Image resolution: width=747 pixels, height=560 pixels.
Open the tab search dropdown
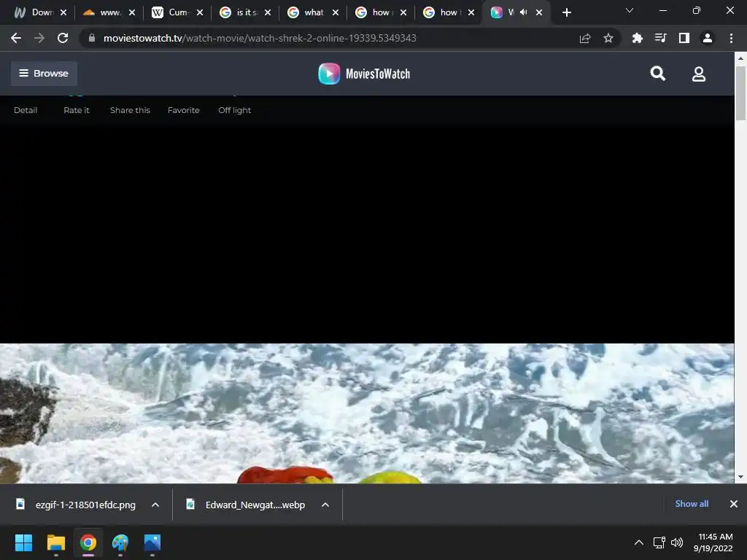[x=630, y=10]
